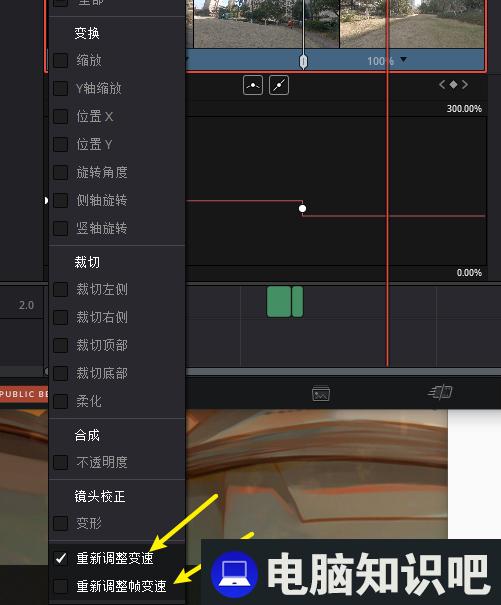501x605 pixels.
Task: Click the speed point handle on retime bar
Action: (x=303, y=62)
